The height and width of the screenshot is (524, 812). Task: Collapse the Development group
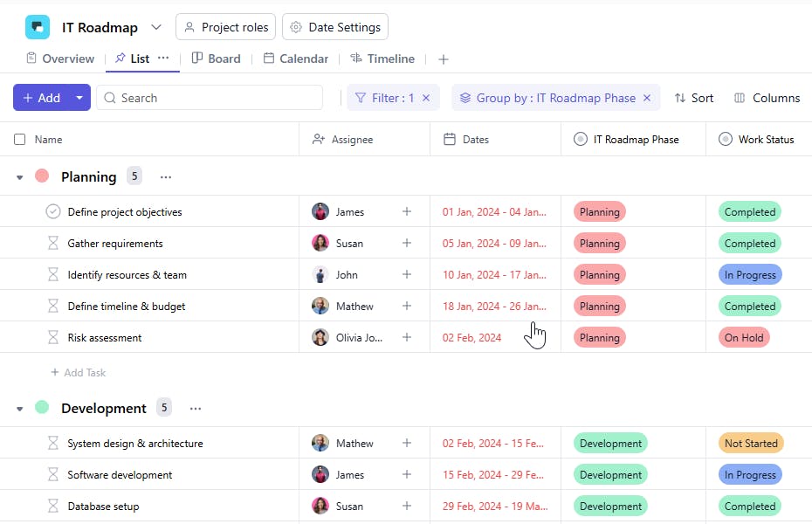(20, 409)
